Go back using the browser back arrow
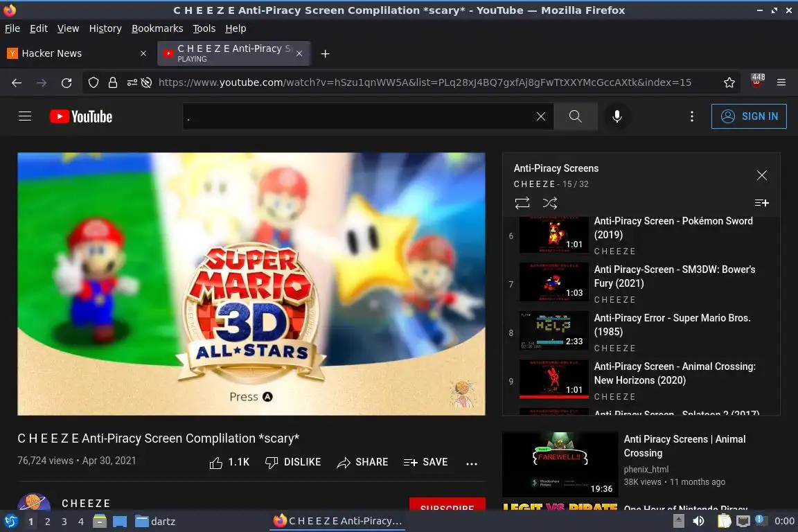The image size is (798, 532). point(17,82)
